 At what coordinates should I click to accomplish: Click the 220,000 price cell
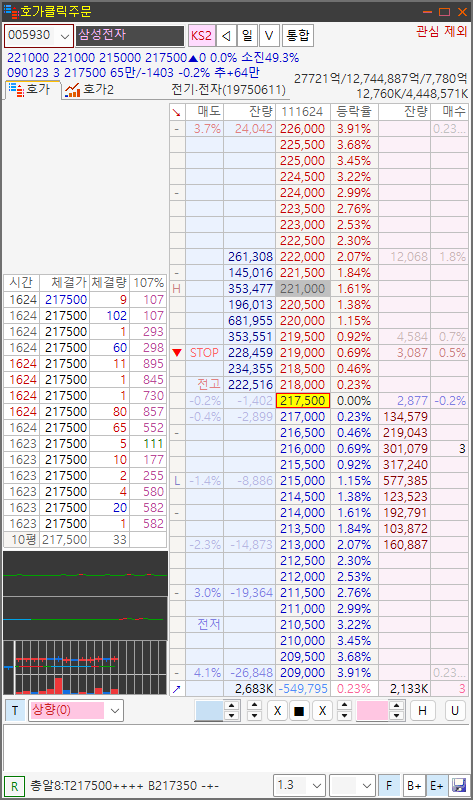point(303,320)
